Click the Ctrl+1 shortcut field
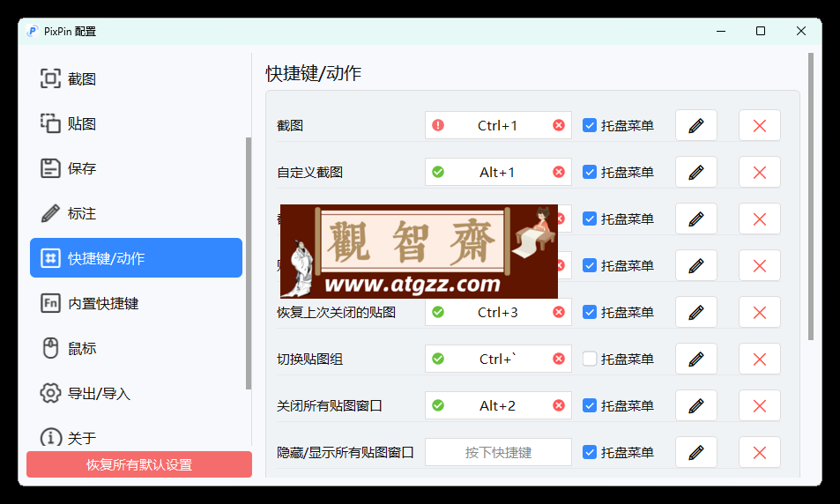Image resolution: width=840 pixels, height=504 pixels. [498, 125]
